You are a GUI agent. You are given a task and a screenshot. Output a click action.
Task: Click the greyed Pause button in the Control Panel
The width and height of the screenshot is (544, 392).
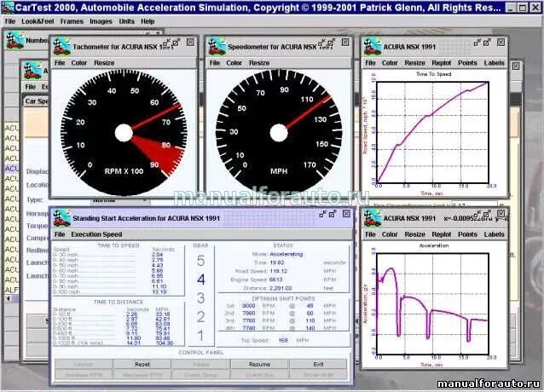[201, 364]
